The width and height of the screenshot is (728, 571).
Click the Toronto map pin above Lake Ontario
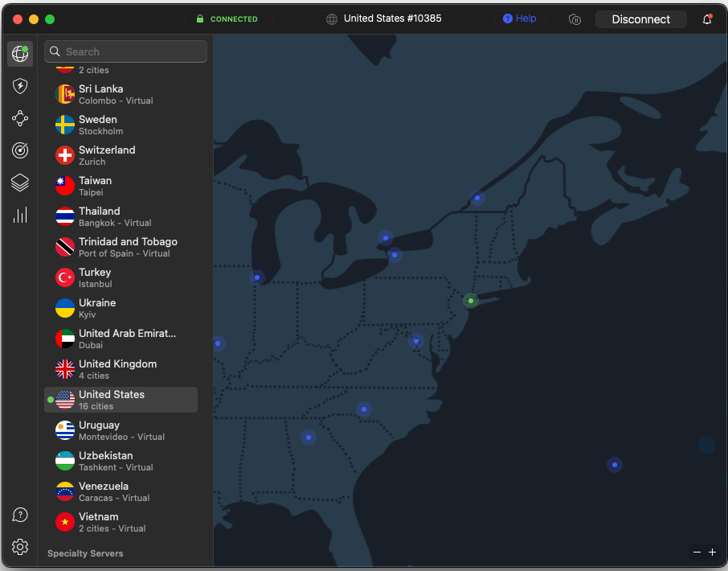click(x=386, y=238)
